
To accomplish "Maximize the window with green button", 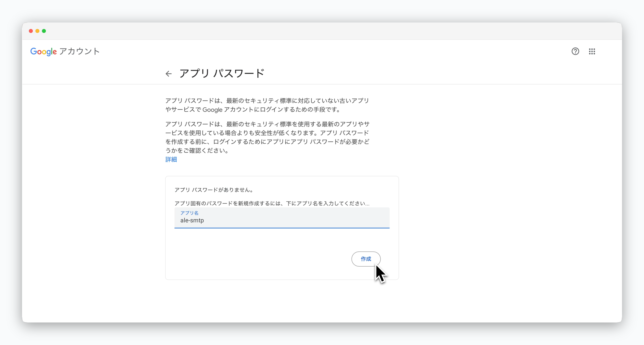I will [x=44, y=31].
